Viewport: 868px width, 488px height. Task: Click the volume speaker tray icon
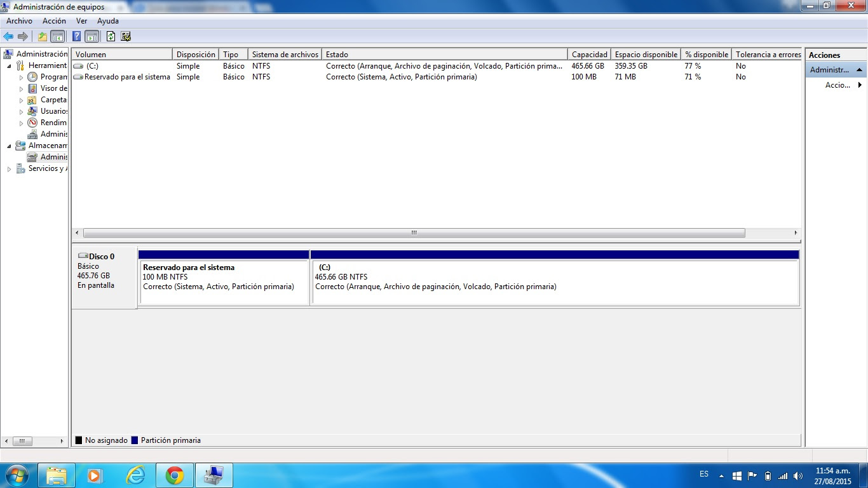tap(798, 475)
